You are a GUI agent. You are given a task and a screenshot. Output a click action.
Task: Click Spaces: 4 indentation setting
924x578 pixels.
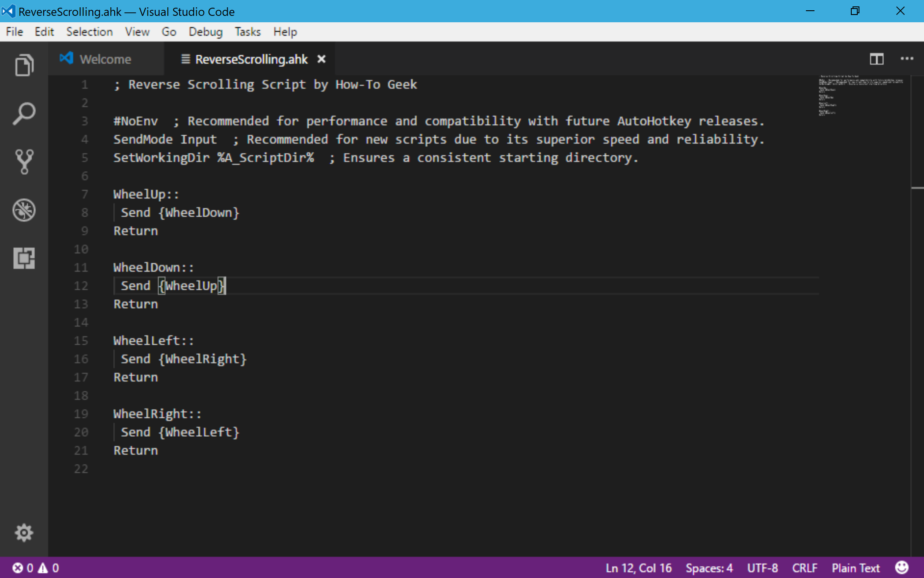point(709,568)
